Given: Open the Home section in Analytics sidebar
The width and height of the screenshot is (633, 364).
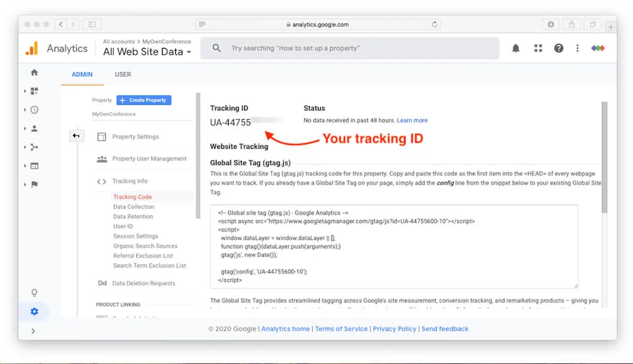Looking at the screenshot, I should click(34, 72).
